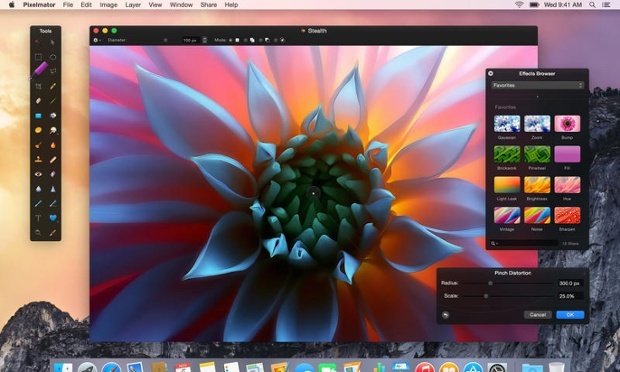Screen dimensions: 620x372
Task: Open the brush preset dropdown beside Diameter
Action: (x=97, y=40)
